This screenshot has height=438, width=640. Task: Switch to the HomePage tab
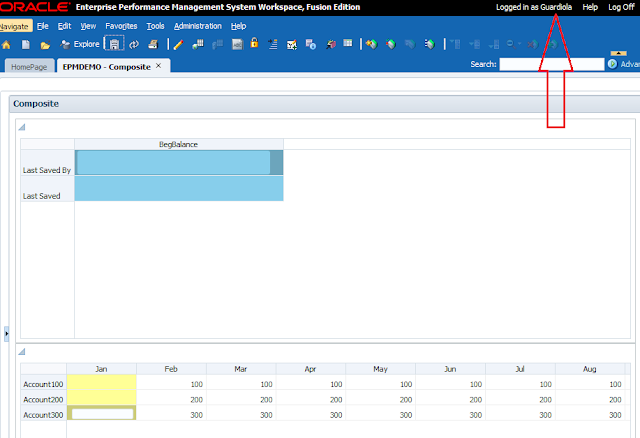(29, 67)
